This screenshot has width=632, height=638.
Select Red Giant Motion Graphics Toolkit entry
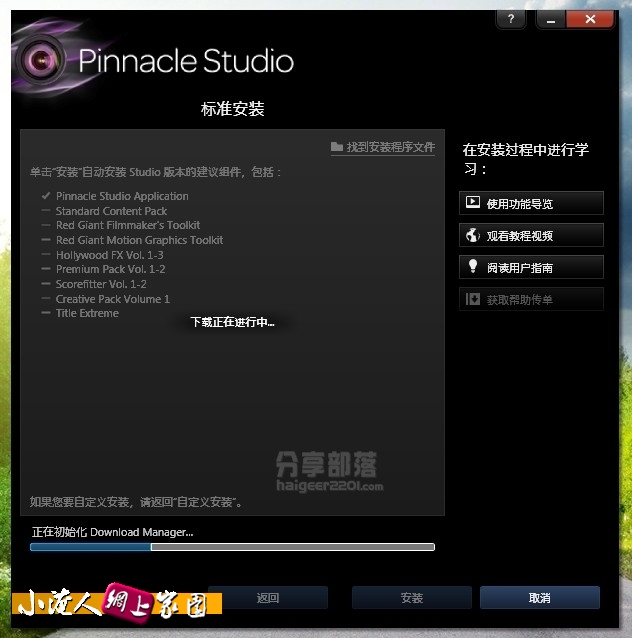139,240
